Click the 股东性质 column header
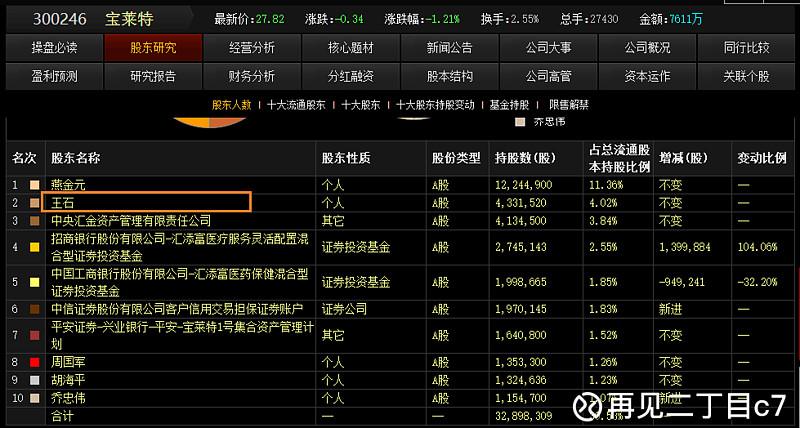This screenshot has width=800, height=428. pyautogui.click(x=346, y=158)
